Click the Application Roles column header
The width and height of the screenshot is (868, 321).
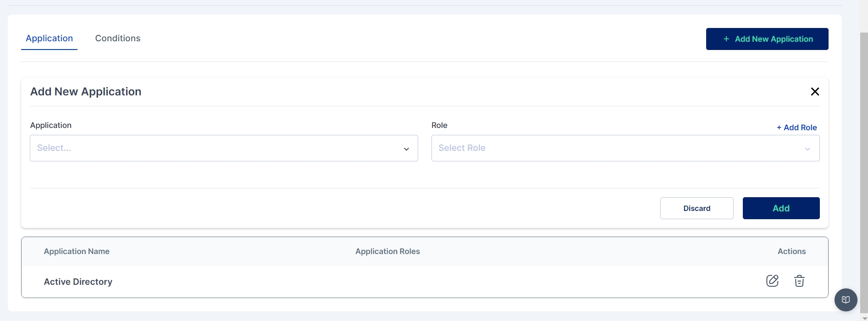tap(387, 251)
